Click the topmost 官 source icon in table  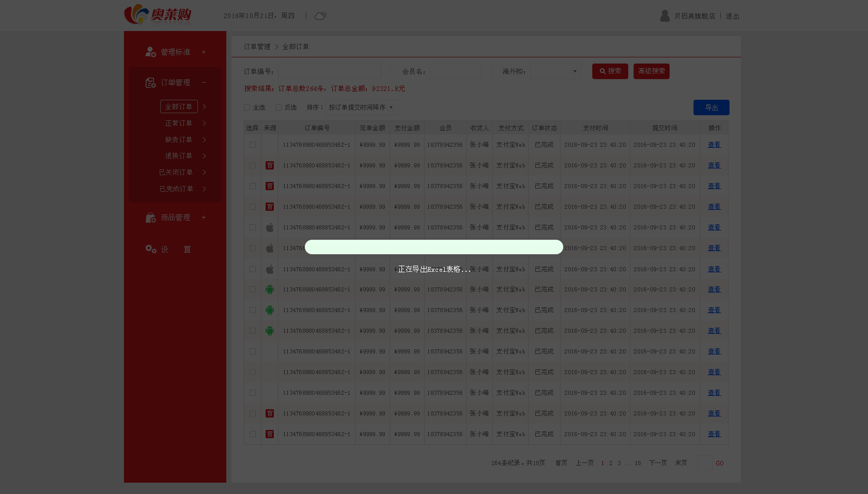[270, 165]
